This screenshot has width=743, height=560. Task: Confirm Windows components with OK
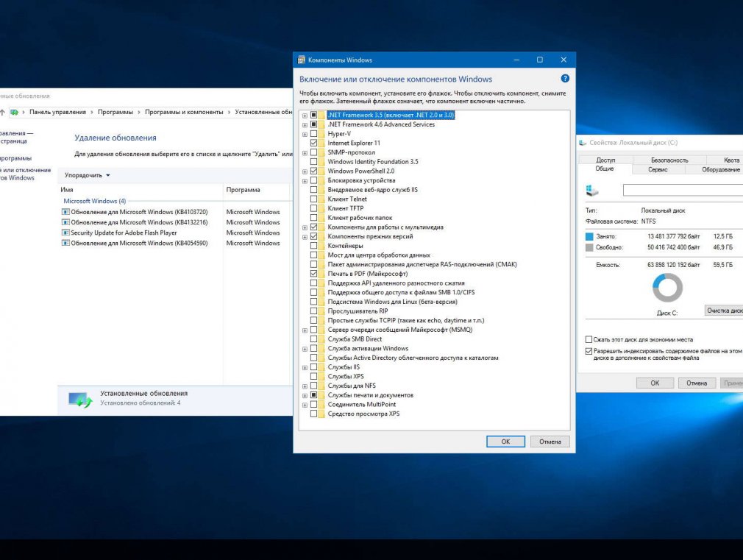pos(505,442)
